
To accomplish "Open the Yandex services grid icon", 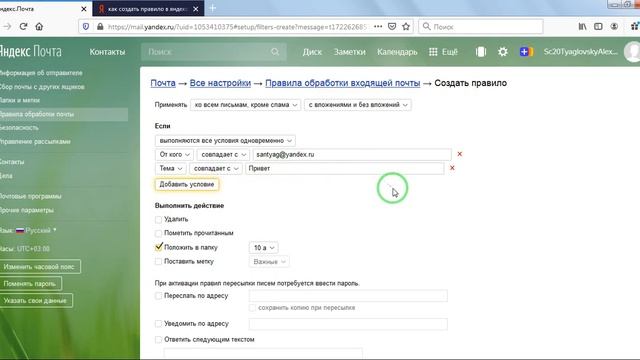I will tap(433, 52).
